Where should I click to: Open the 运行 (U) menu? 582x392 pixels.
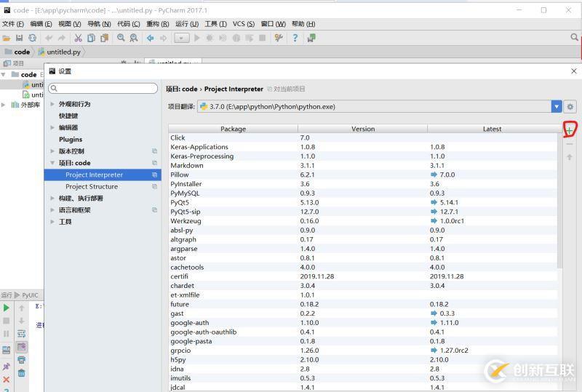coord(187,24)
